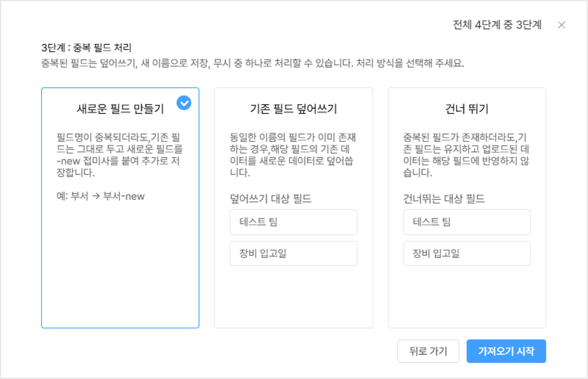Close the import dialog with X icon
Image resolution: width=588 pixels, height=379 pixels.
[x=561, y=25]
